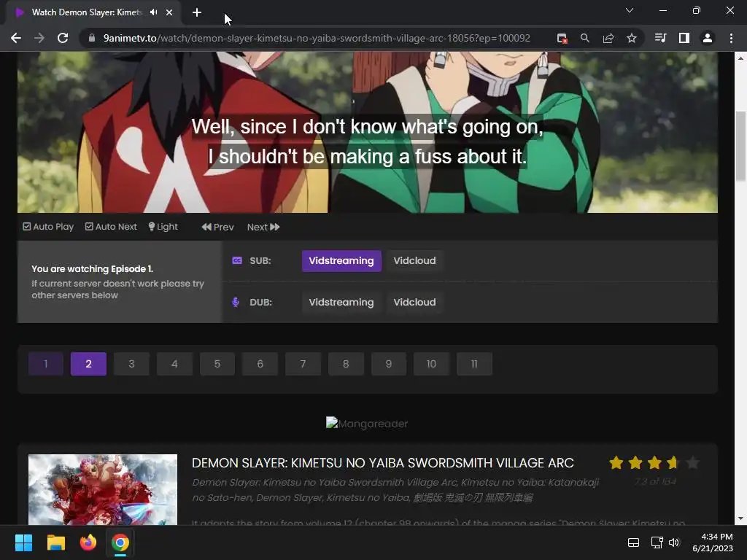747x560 pixels.
Task: Open the touch keyboard tray icon
Action: click(633, 542)
